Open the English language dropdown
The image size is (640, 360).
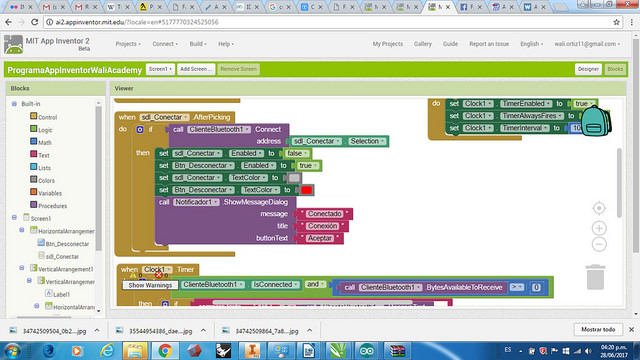(x=531, y=44)
